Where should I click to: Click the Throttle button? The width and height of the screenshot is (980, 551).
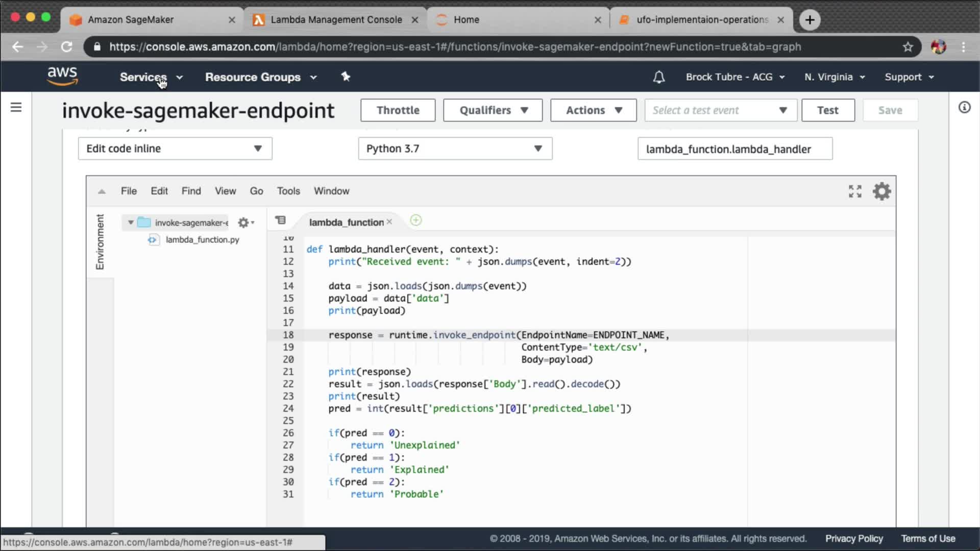point(398,110)
